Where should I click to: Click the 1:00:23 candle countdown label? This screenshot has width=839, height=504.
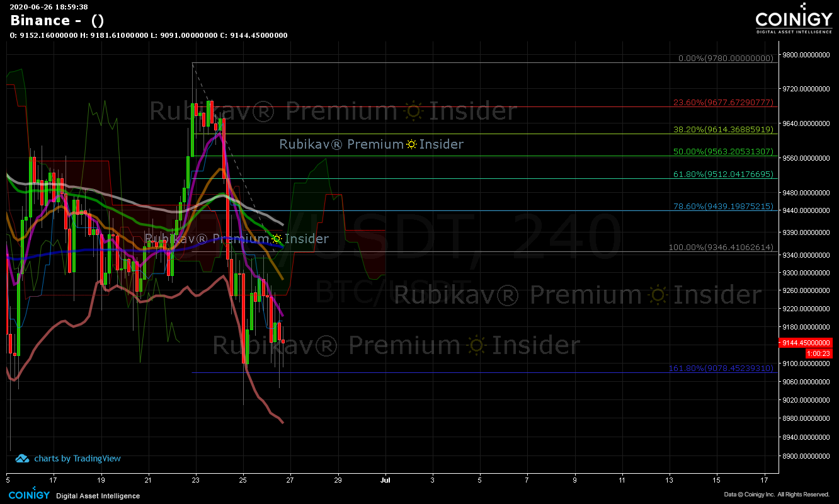point(819,353)
